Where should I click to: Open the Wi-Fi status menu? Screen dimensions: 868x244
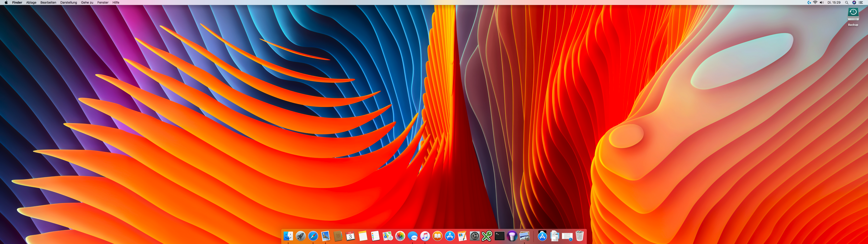(815, 2)
